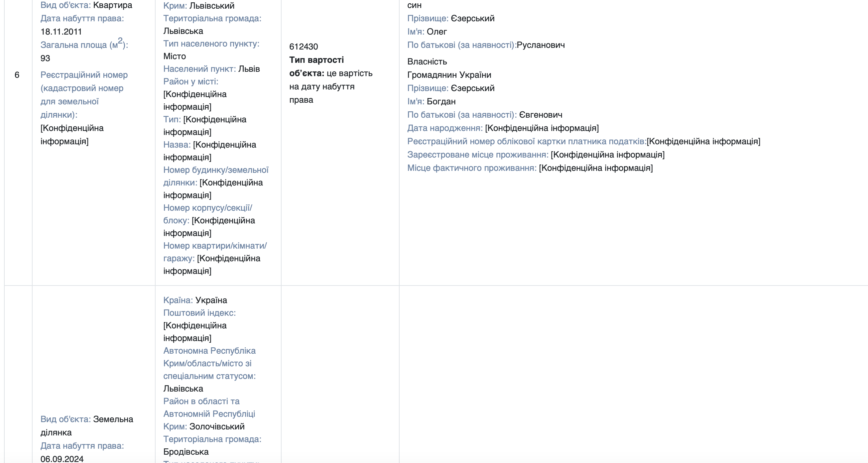Viewport: 868px width, 463px height.
Task: Click the ownership type text Власність
Action: pyautogui.click(x=427, y=62)
